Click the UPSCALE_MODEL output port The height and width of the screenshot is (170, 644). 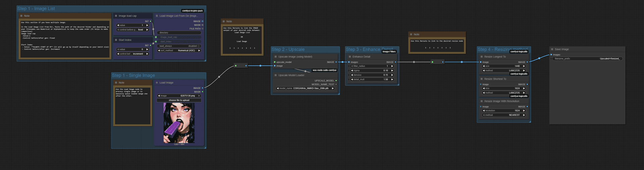[336, 80]
